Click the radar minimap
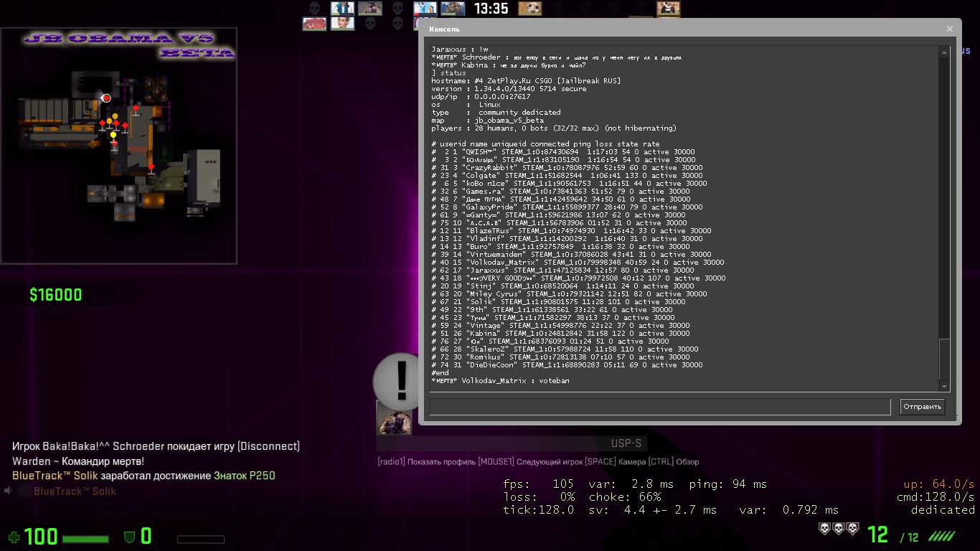Viewport: 980px width, 551px height. tap(118, 146)
